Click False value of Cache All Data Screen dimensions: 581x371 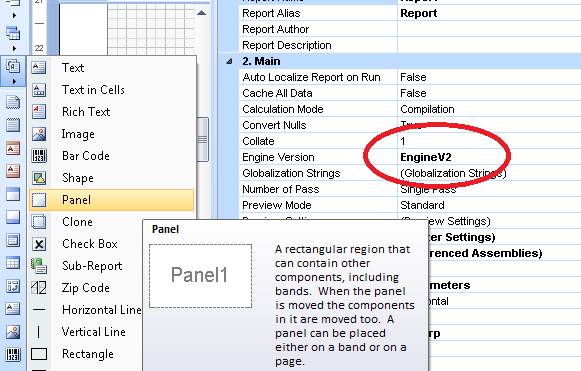(413, 93)
